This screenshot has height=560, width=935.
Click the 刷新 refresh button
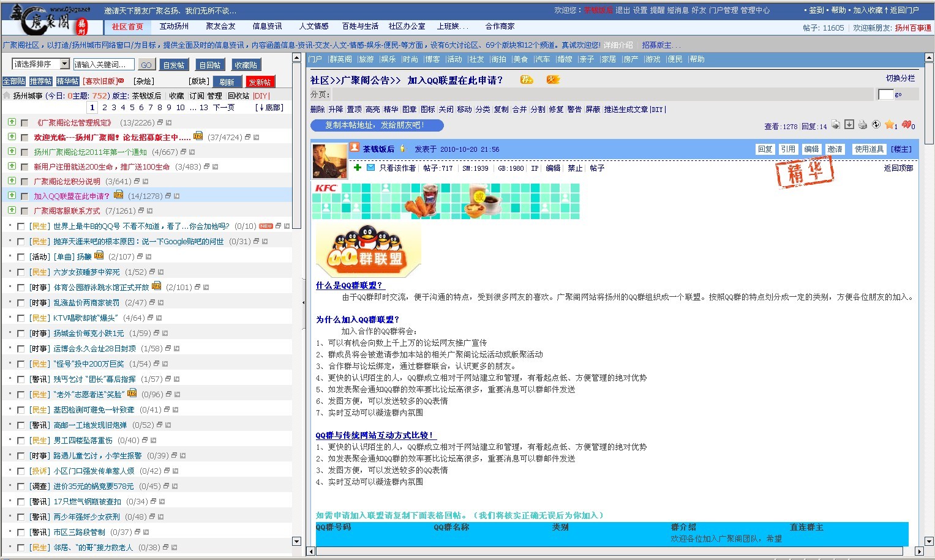click(x=227, y=82)
